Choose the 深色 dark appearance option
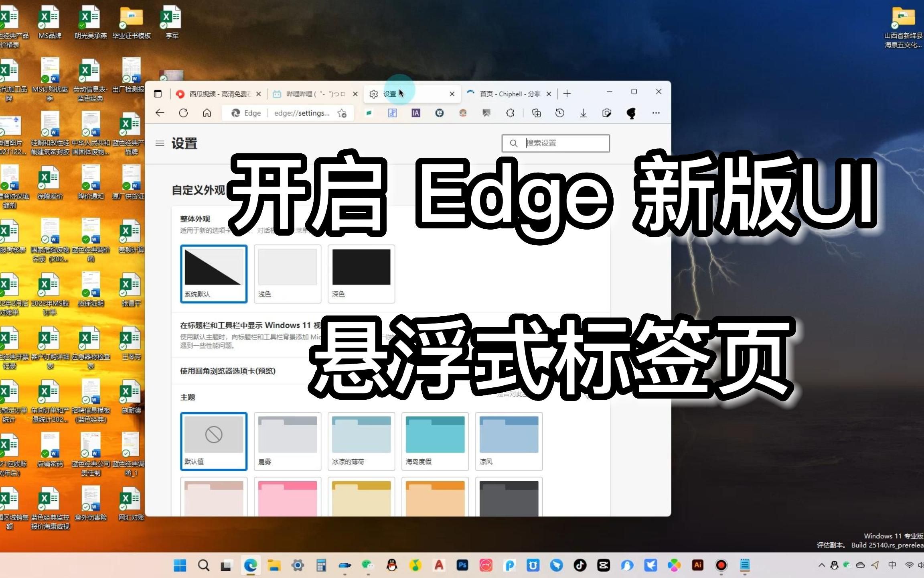Viewport: 924px width, 578px height. click(361, 273)
